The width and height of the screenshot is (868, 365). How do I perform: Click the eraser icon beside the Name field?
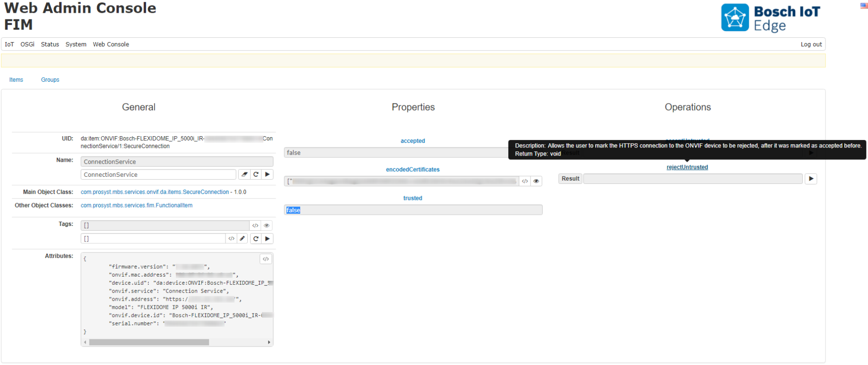(x=244, y=174)
